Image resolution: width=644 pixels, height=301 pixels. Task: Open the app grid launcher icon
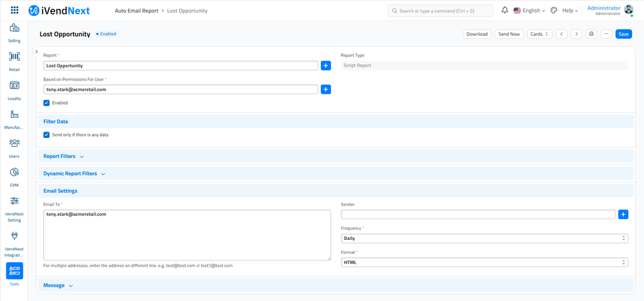pos(14,11)
